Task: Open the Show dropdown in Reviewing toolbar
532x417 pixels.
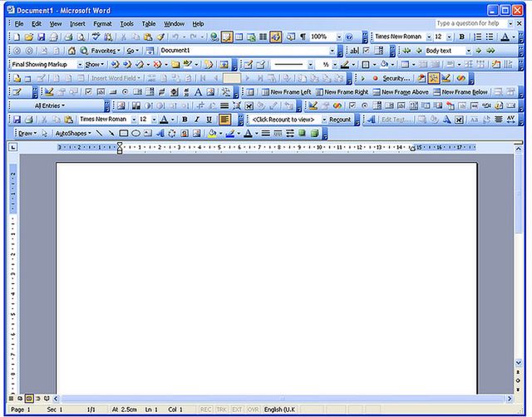Action: (95, 65)
